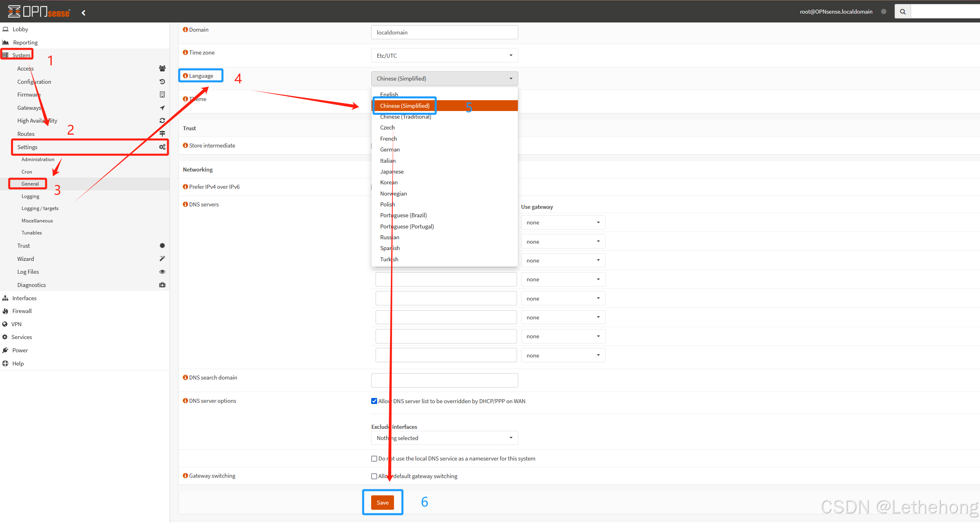Screen dimensions: 980x523
Task: Click the Gateways arrow icon
Action: point(162,108)
